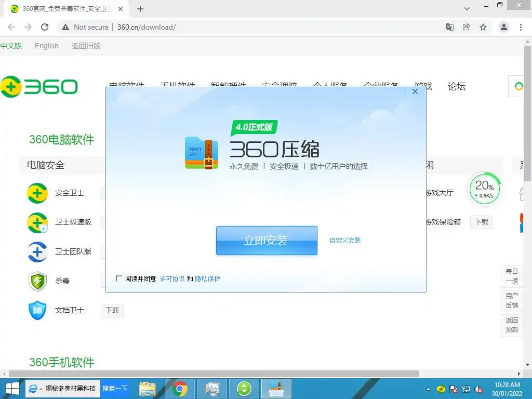
Task: Click the 360手机软件 section heading
Action: tap(61, 362)
